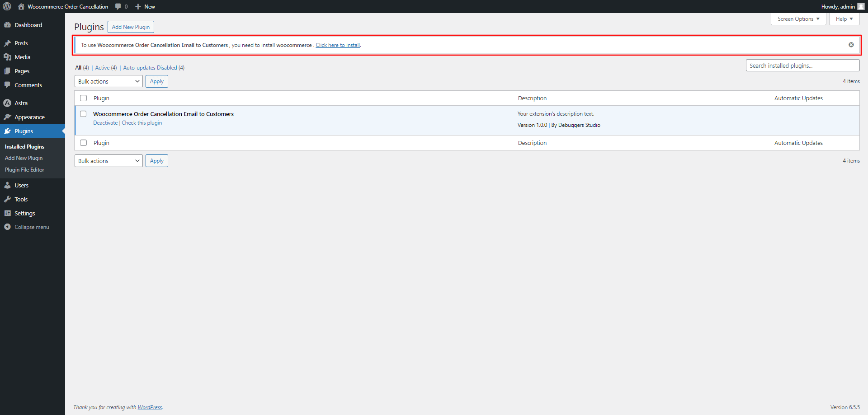Toggle the select-all checkbox in table footer
Viewport: 868px width, 415px height.
tap(84, 143)
